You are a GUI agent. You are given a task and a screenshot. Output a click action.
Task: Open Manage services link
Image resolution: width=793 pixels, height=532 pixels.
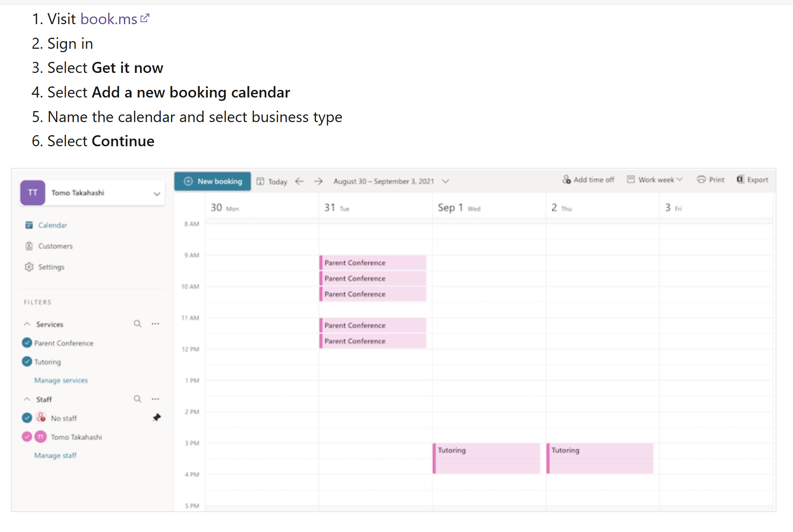(61, 380)
